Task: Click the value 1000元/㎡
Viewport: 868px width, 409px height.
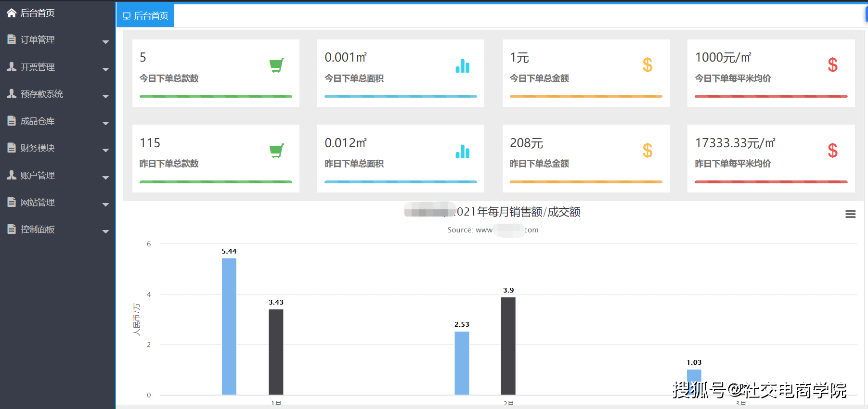Action: (723, 57)
